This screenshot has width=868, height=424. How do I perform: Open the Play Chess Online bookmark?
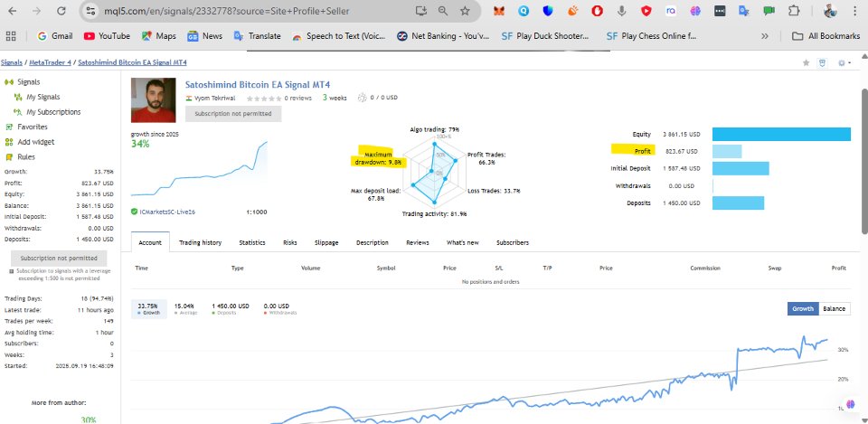pos(652,36)
